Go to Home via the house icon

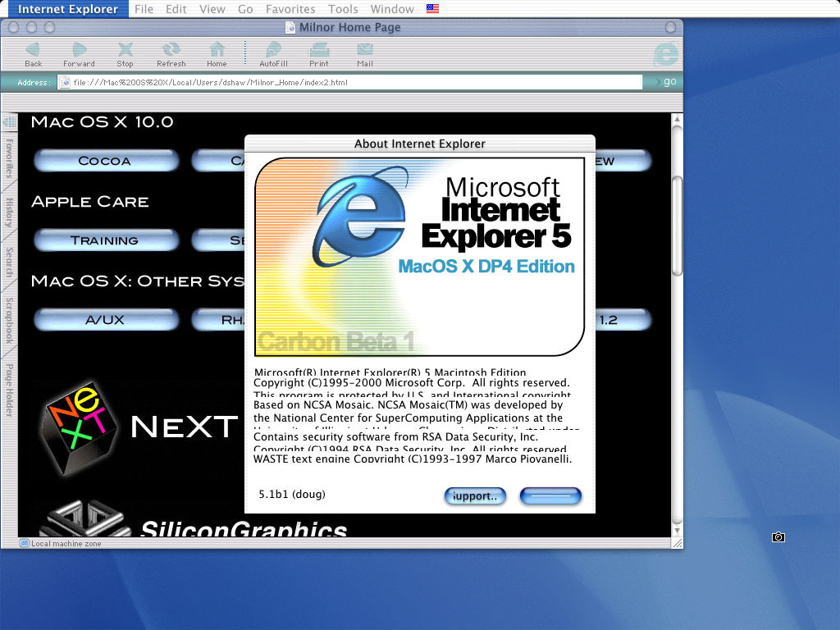click(217, 49)
